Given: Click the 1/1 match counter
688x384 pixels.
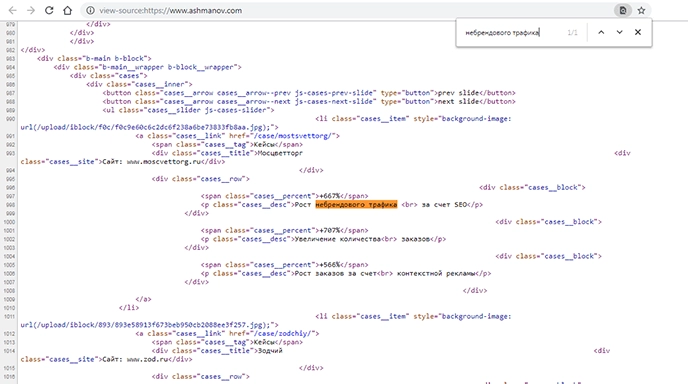Looking at the screenshot, I should (x=572, y=32).
